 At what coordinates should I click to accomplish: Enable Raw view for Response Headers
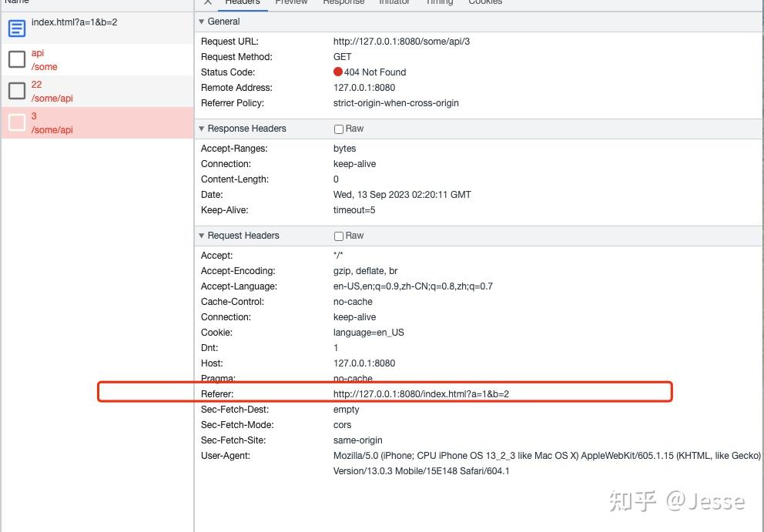pyautogui.click(x=338, y=129)
